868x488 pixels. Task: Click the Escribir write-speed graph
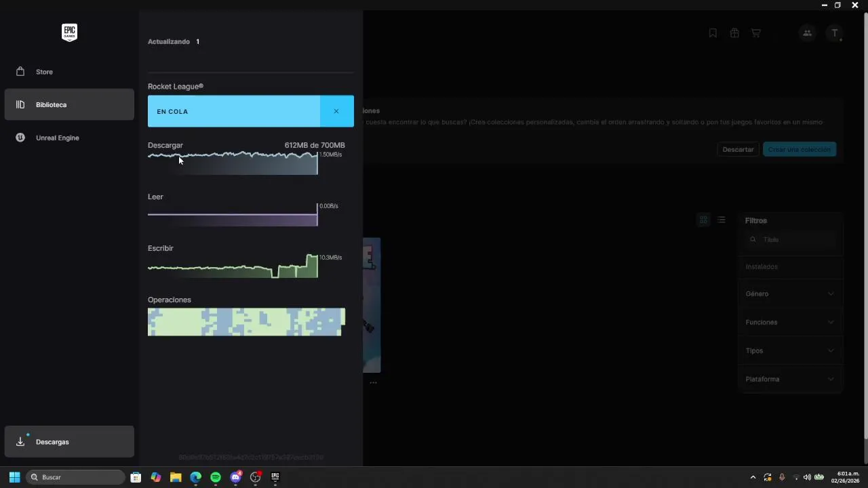coord(233,266)
